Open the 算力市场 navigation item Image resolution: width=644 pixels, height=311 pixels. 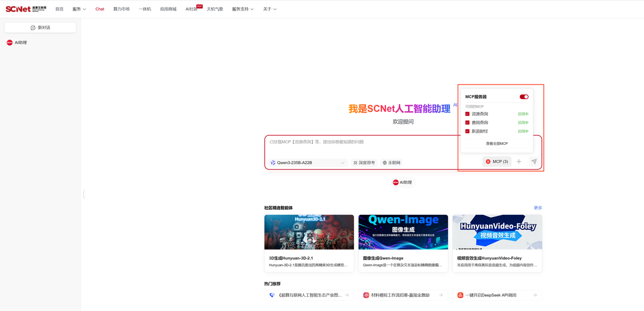click(x=121, y=9)
